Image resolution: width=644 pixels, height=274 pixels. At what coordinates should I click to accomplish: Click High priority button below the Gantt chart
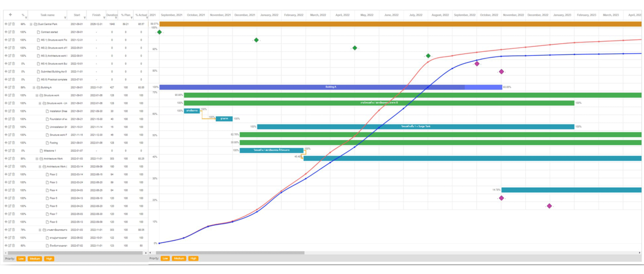click(x=193, y=259)
